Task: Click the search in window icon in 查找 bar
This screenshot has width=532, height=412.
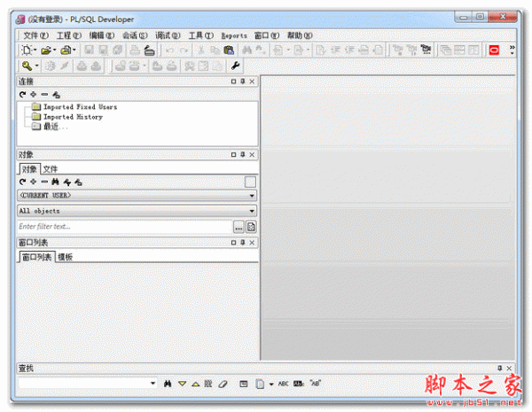Action: click(x=243, y=384)
